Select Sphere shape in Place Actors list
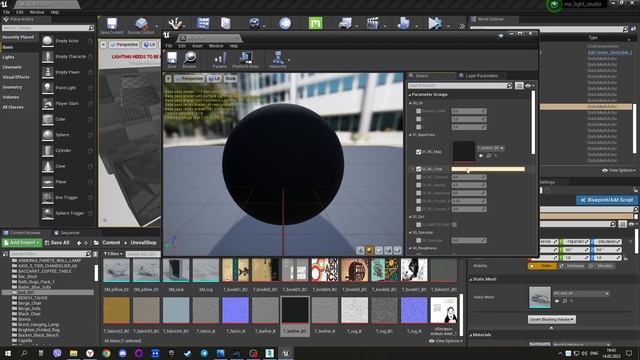This screenshot has width=640, height=360. pyautogui.click(x=67, y=135)
